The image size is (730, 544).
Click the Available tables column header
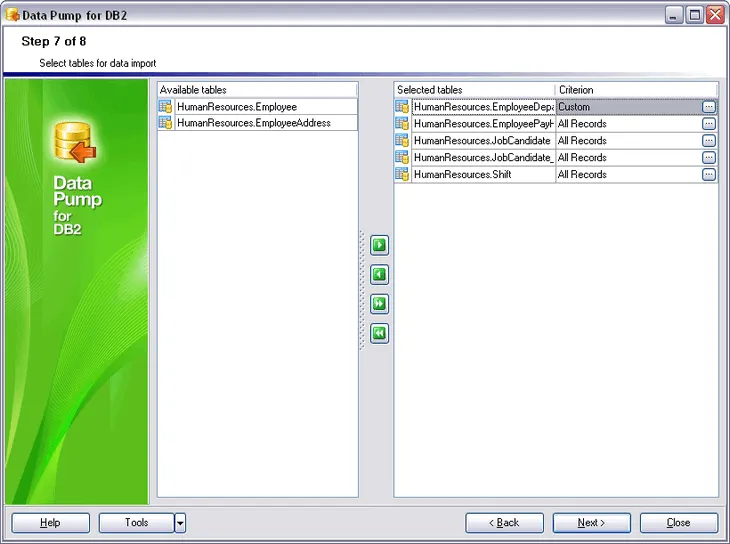pyautogui.click(x=257, y=89)
